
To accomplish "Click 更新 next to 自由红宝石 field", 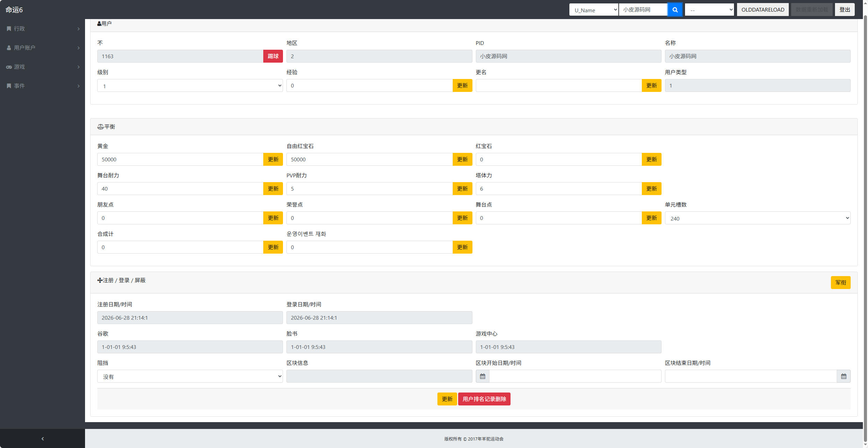I will [462, 159].
